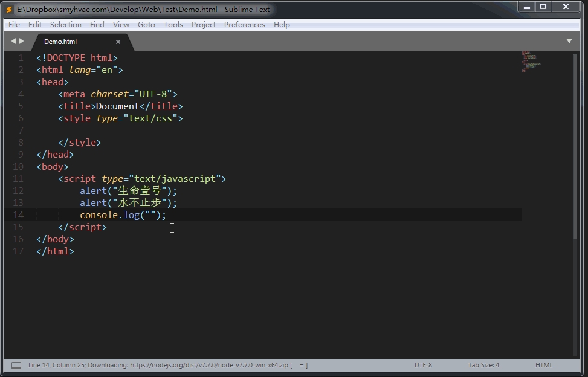Change the HTML syntax in status bar
Screen dimensions: 588x377
tap(544, 365)
